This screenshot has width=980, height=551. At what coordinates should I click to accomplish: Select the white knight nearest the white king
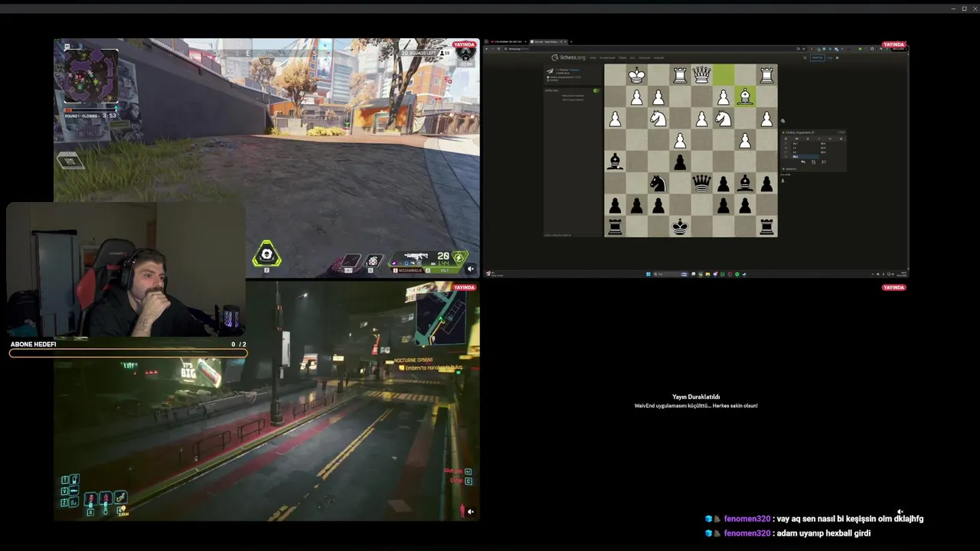(658, 119)
